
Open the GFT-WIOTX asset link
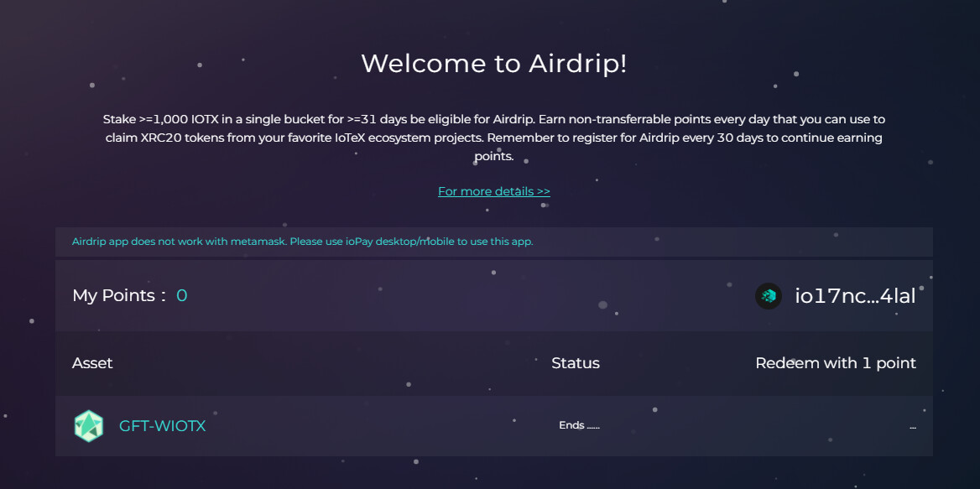[162, 426]
